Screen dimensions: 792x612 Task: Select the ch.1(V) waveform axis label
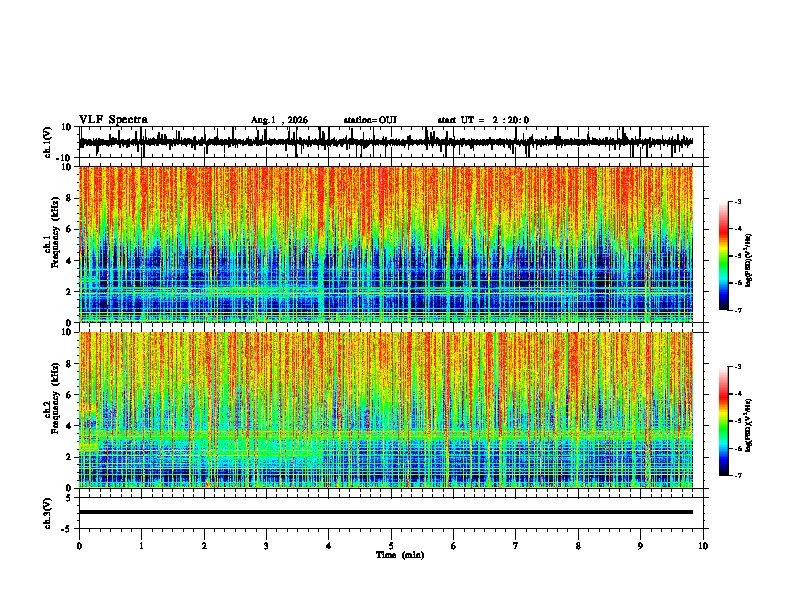(48, 142)
